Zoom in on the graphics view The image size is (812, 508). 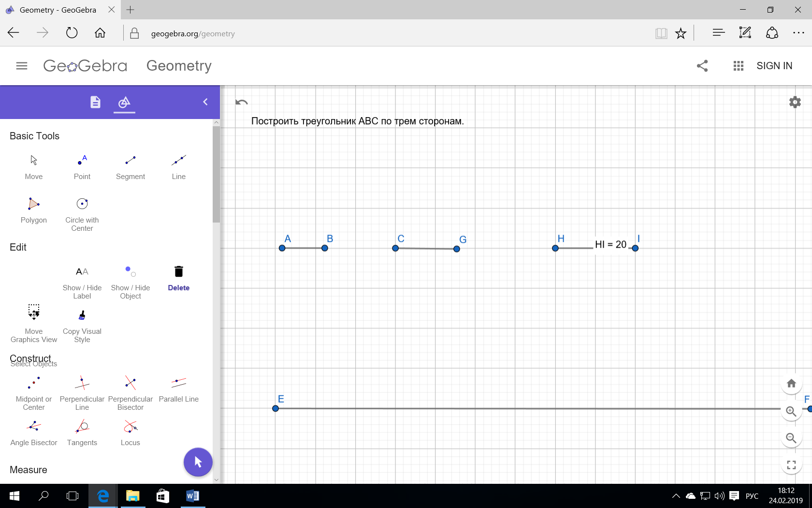click(x=791, y=411)
